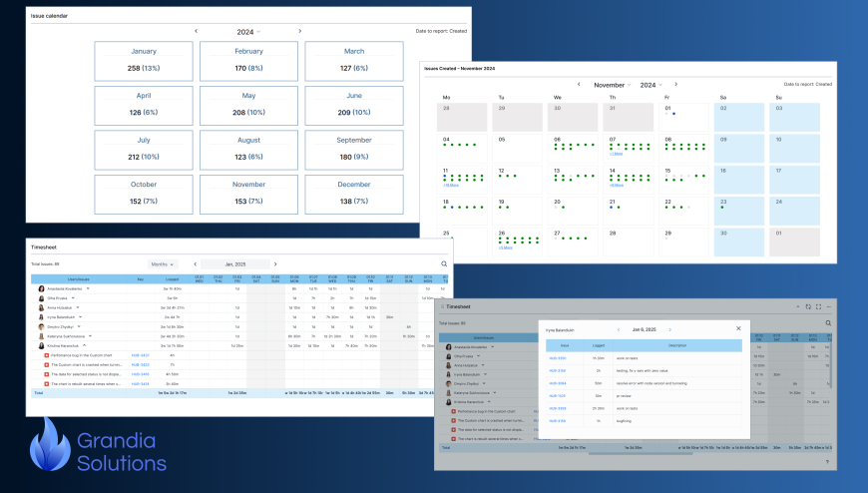Click 'Date to report: Created' in the November calendar
This screenshot has width=868, height=493.
coord(808,84)
